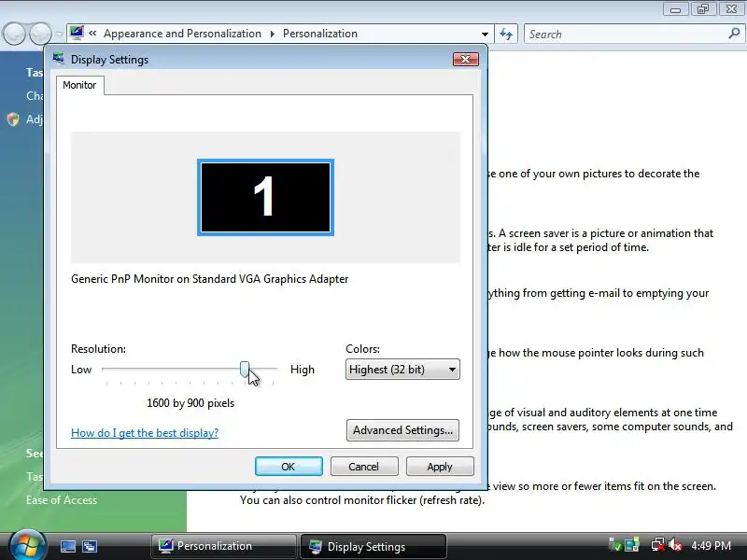
Task: Click the shield icon in the left task pane
Action: (13, 119)
